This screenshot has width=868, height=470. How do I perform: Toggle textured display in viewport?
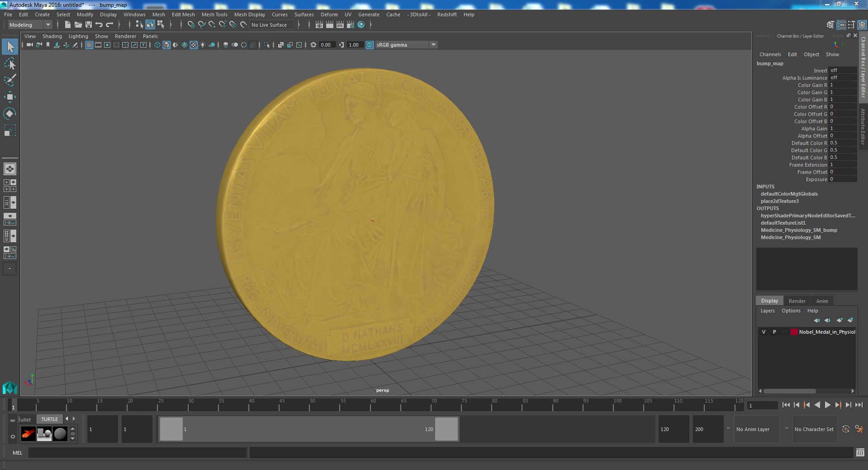click(x=194, y=45)
